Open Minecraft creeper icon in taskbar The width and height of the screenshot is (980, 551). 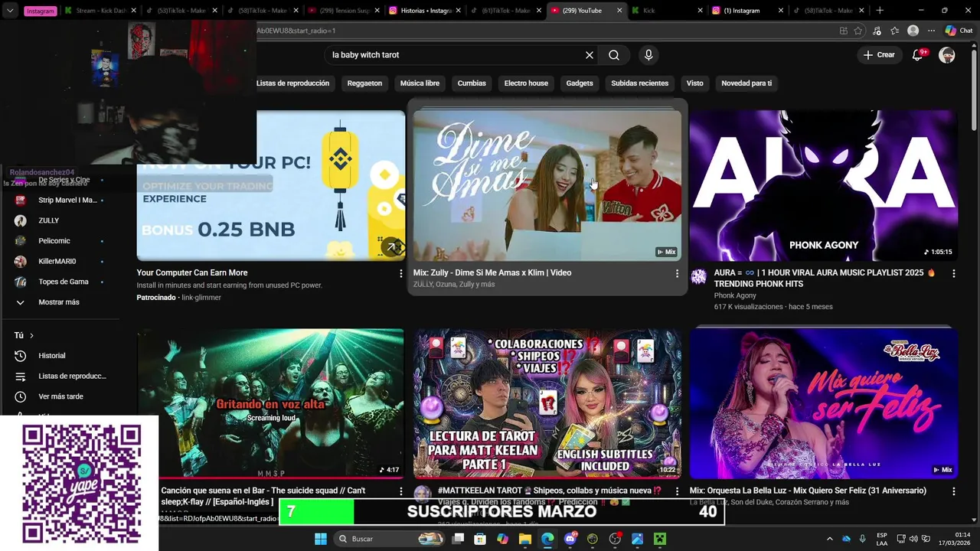(x=660, y=539)
